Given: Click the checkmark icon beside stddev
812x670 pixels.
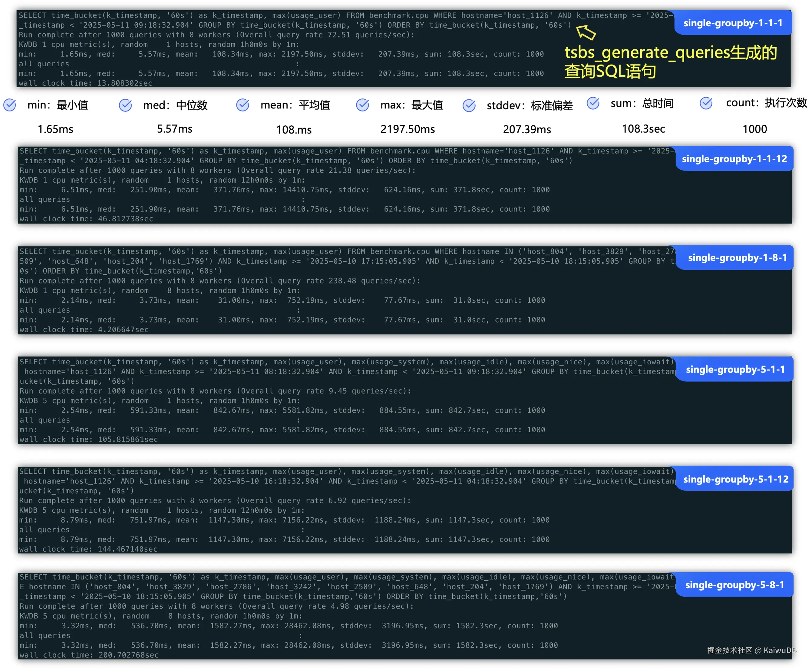Looking at the screenshot, I should point(469,105).
